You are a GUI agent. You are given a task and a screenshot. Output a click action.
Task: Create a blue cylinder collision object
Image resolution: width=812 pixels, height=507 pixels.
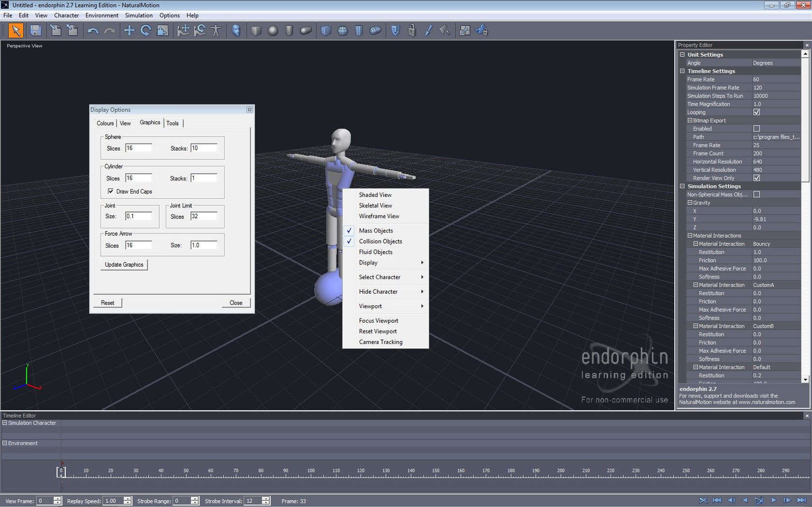pos(359,31)
